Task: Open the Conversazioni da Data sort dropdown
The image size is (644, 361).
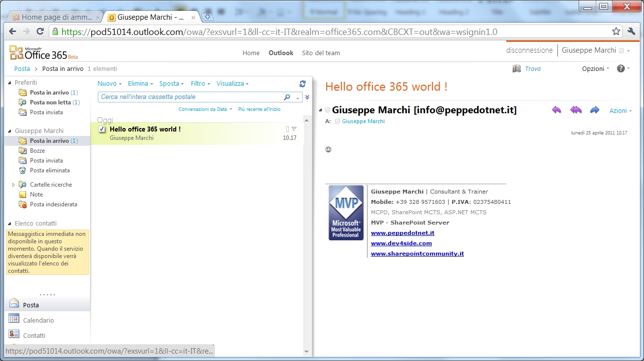Action: (x=205, y=109)
